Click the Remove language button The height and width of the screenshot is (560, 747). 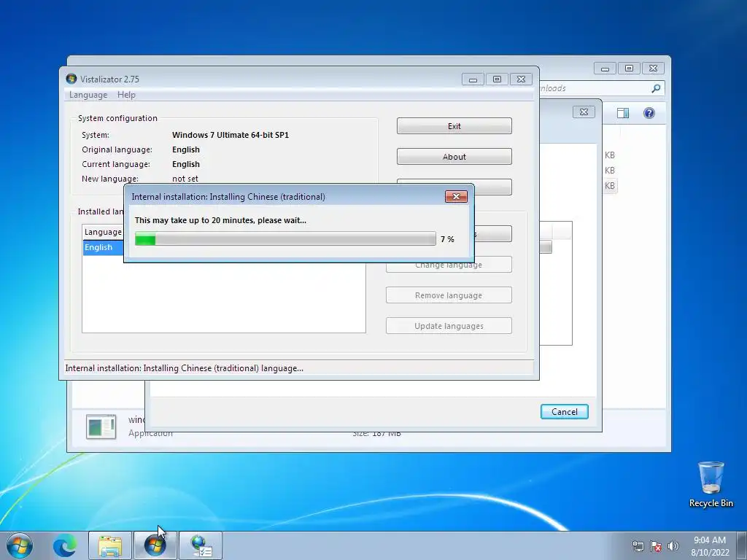point(449,295)
